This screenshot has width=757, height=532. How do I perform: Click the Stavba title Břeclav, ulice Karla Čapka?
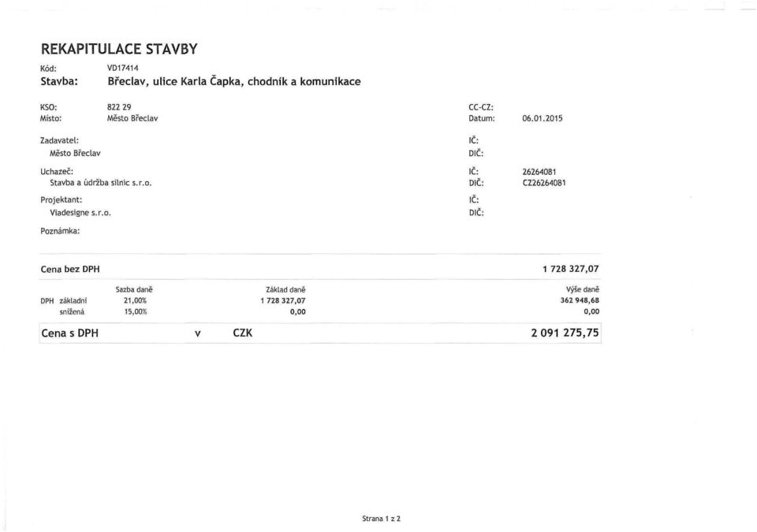pos(234,82)
